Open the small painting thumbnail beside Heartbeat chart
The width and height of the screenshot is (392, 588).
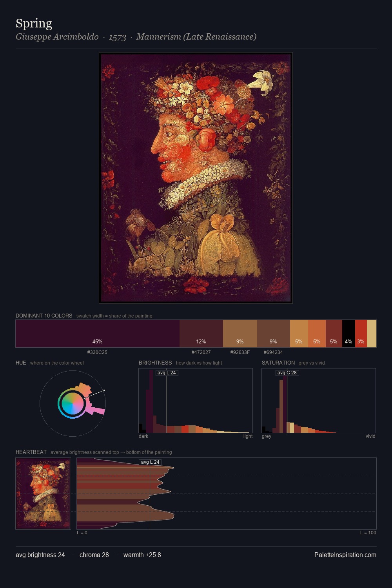point(43,494)
